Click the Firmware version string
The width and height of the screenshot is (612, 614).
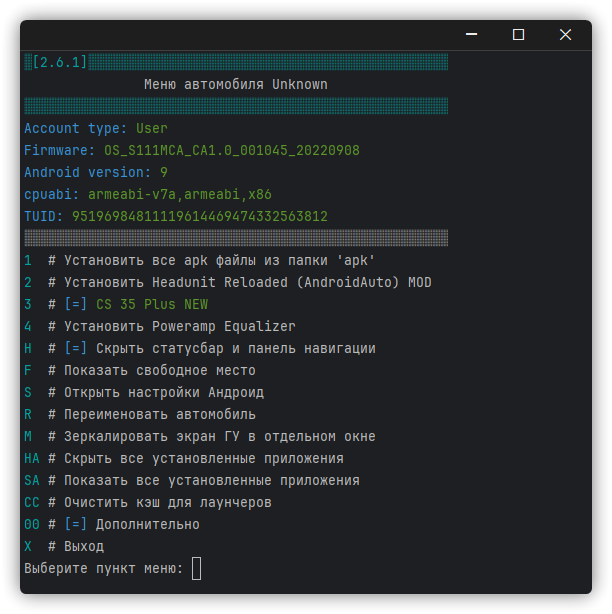[232, 151]
